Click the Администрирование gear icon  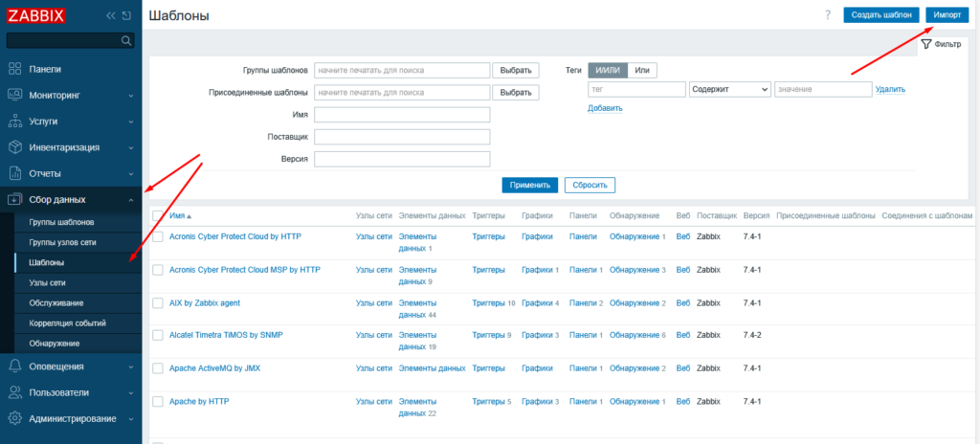(x=14, y=418)
